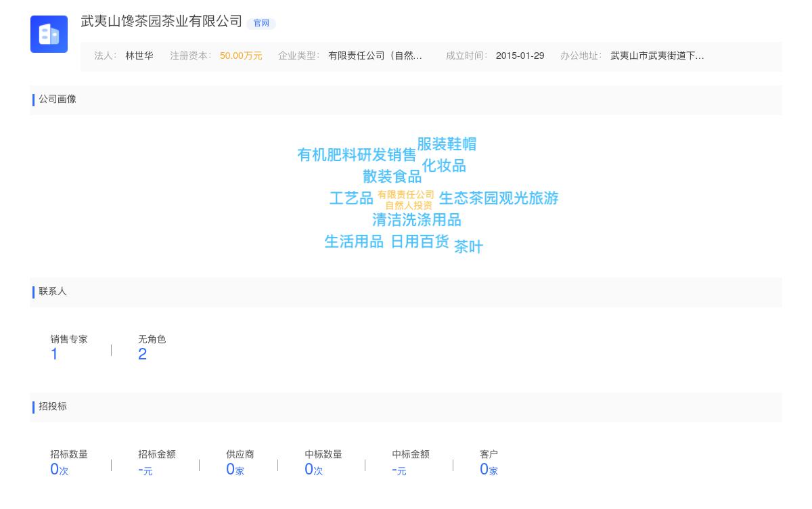Select orange tag 自然人投资
The width and height of the screenshot is (812, 509).
coord(409,206)
